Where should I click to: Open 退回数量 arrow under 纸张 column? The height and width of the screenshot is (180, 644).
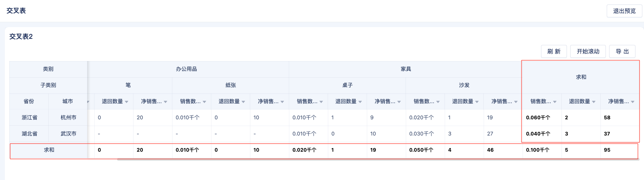tap(243, 102)
